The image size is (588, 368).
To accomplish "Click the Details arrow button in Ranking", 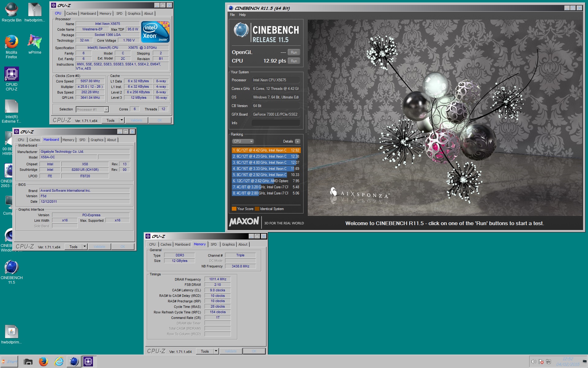I will coord(298,141).
